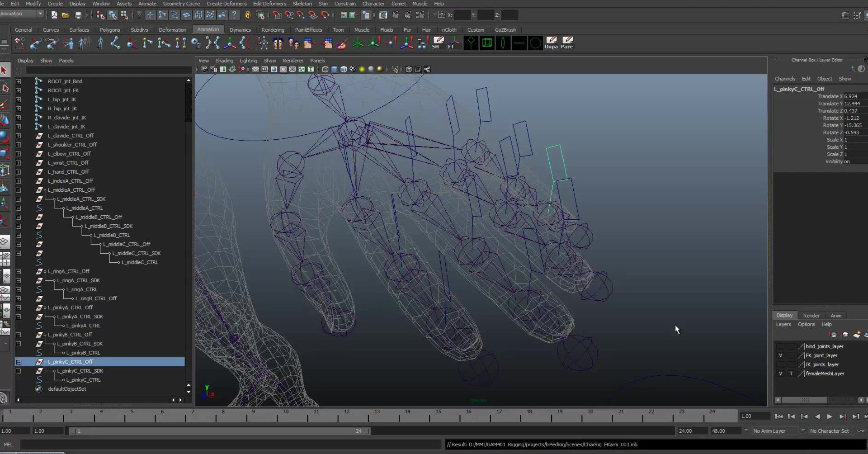
Task: Click the time range slider bar
Action: click(x=219, y=431)
